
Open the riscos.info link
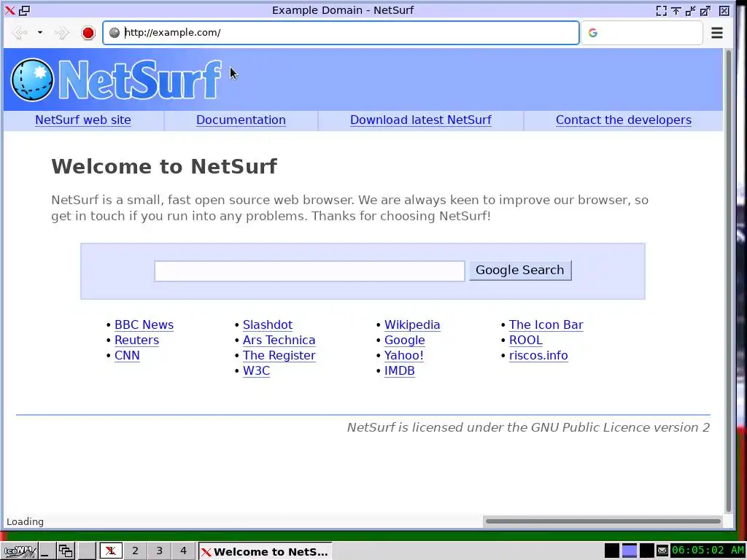click(x=538, y=355)
